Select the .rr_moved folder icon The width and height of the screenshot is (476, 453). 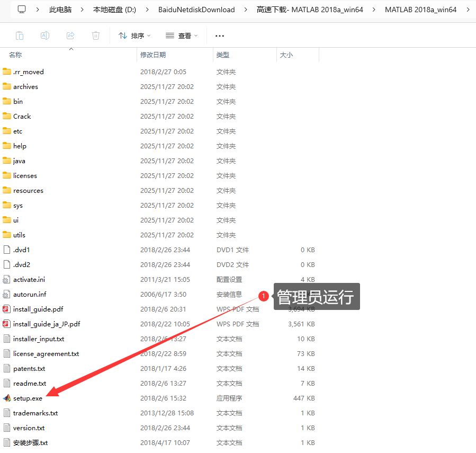(x=7, y=72)
